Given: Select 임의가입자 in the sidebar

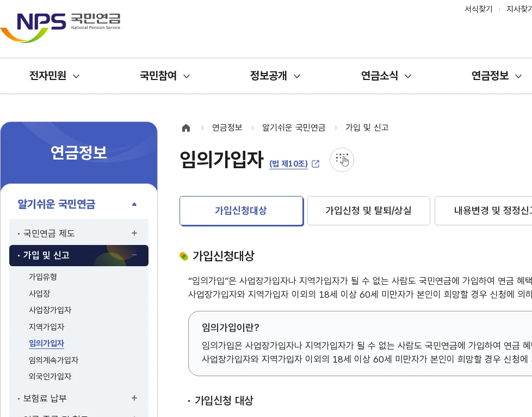Looking at the screenshot, I should tap(46, 344).
